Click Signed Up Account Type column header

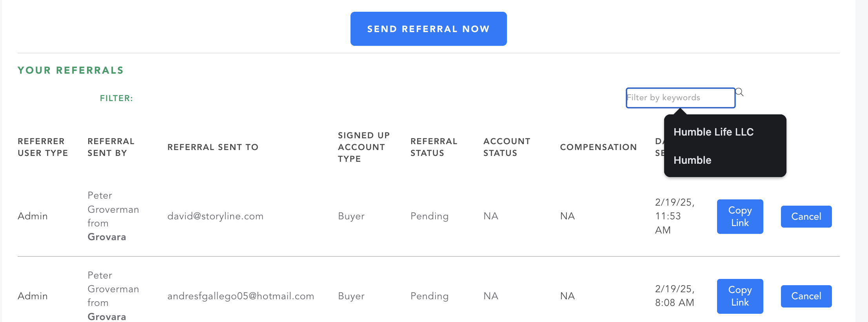pyautogui.click(x=364, y=147)
